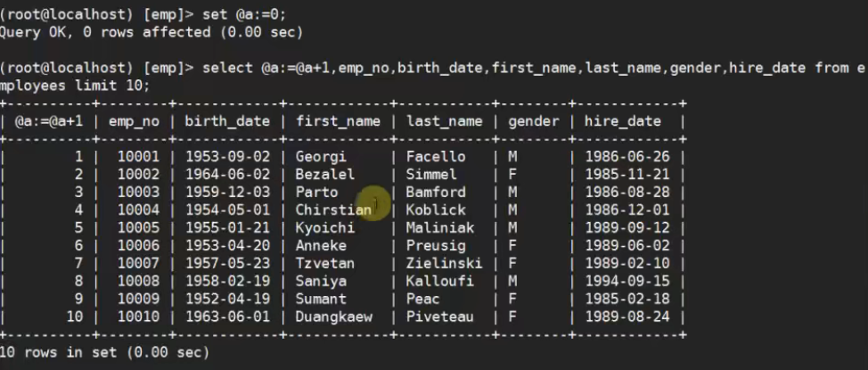Click last name 'Maliniak'
868x370 pixels.
(440, 227)
